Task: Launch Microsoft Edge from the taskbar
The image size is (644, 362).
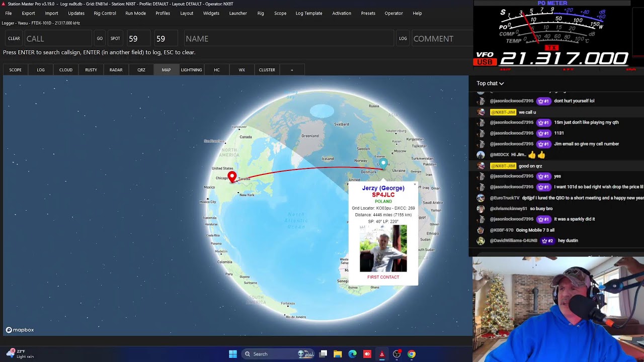Action: pyautogui.click(x=353, y=354)
